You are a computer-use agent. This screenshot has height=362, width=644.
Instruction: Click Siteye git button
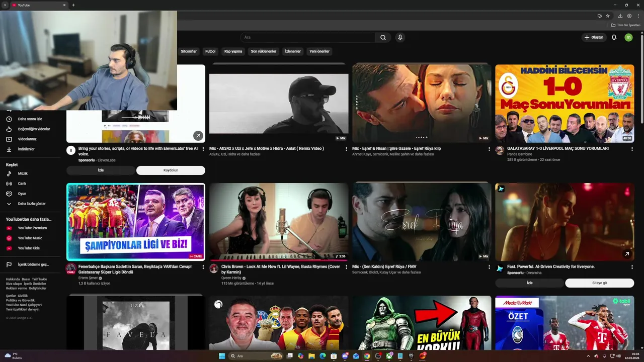599,283
